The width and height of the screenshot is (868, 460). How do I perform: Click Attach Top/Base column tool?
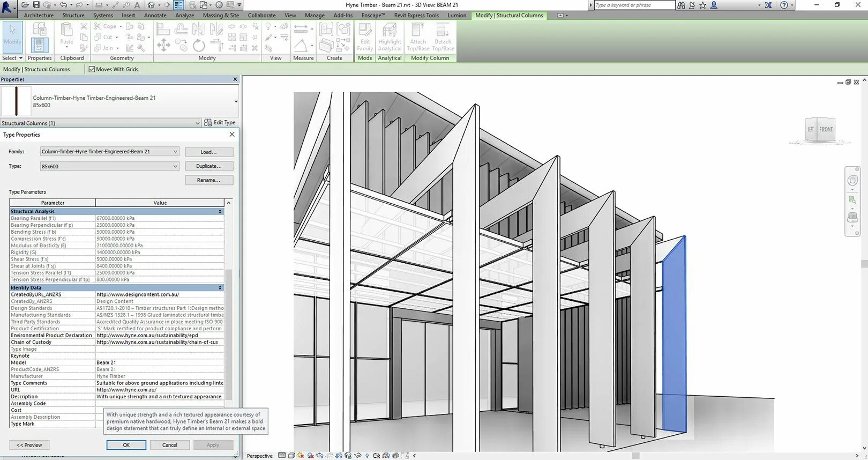point(418,37)
